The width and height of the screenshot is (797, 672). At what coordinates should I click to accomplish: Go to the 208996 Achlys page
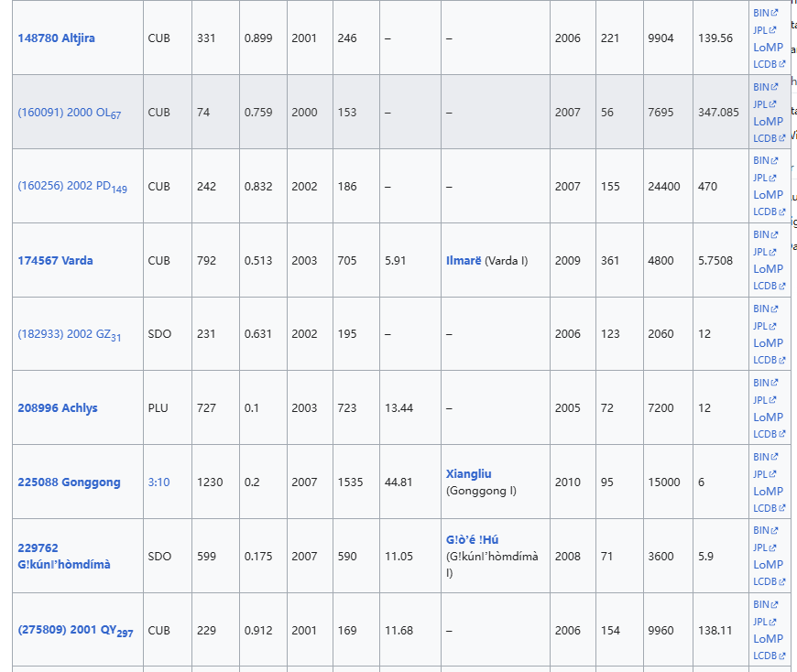(58, 408)
